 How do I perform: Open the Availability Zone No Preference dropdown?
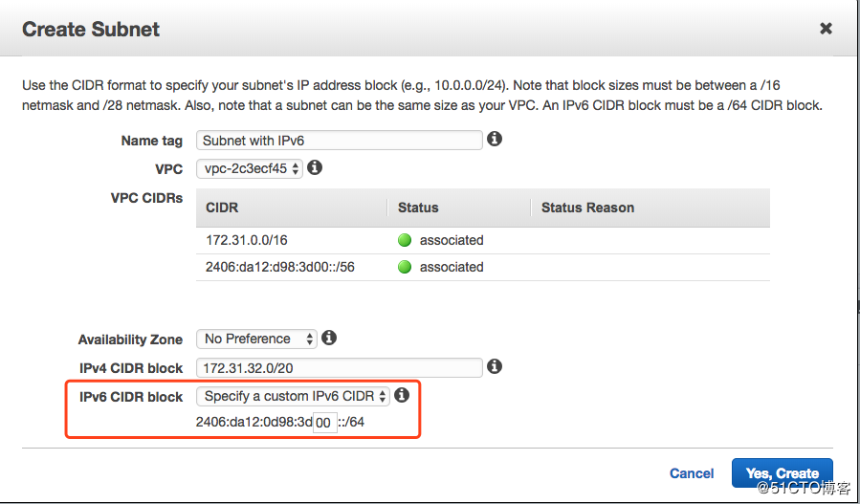256,339
